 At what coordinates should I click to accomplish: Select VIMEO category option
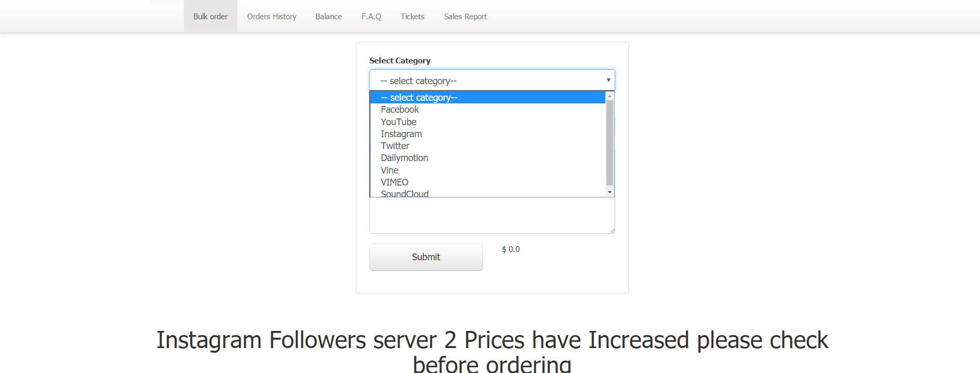point(394,182)
